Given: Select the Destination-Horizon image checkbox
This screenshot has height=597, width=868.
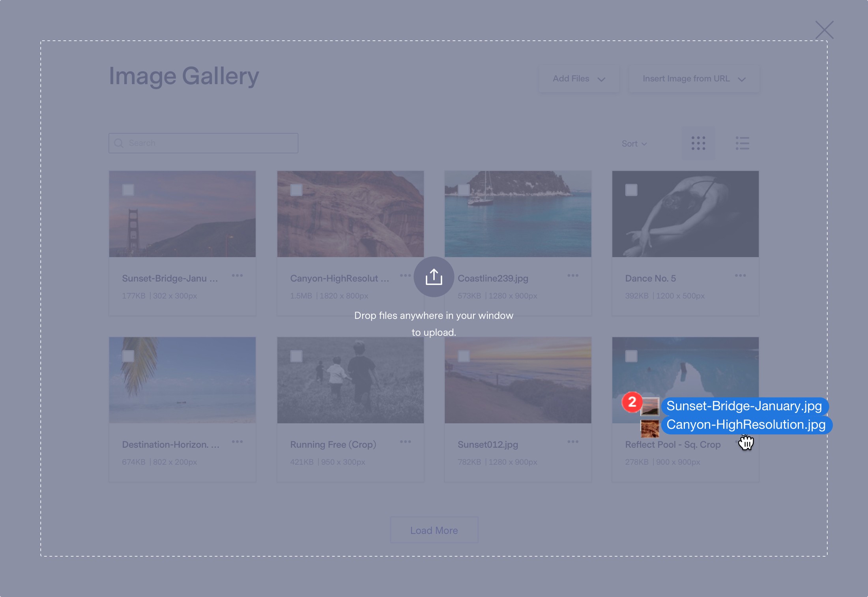Looking at the screenshot, I should 128,356.
